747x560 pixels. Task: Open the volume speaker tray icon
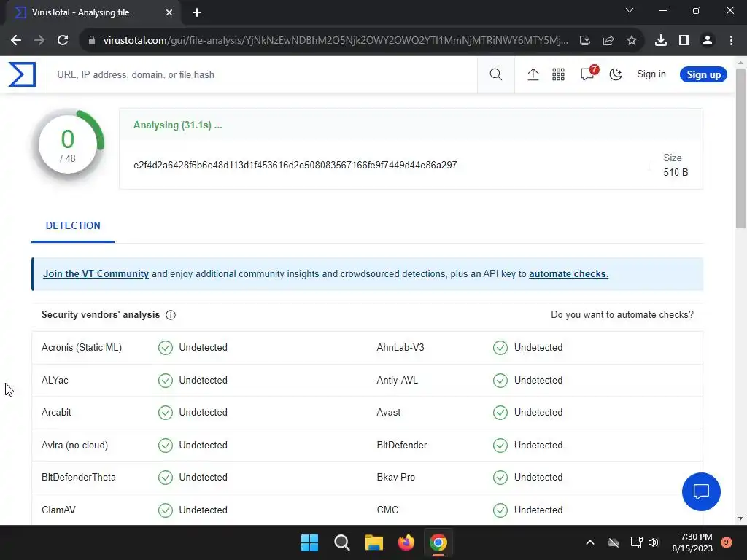654,542
